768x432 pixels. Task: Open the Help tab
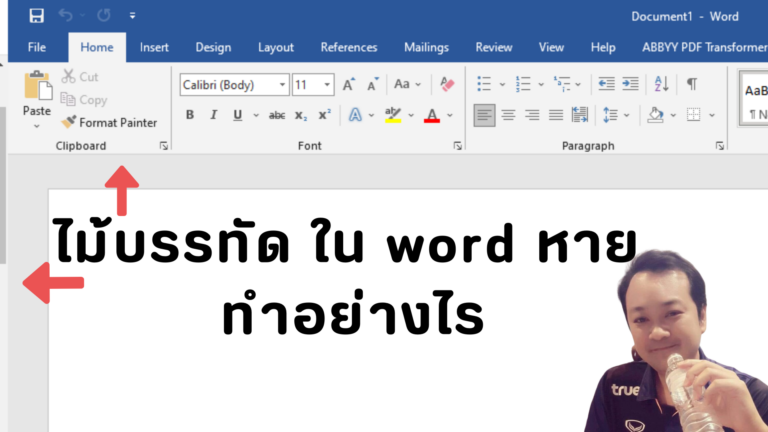coord(603,47)
